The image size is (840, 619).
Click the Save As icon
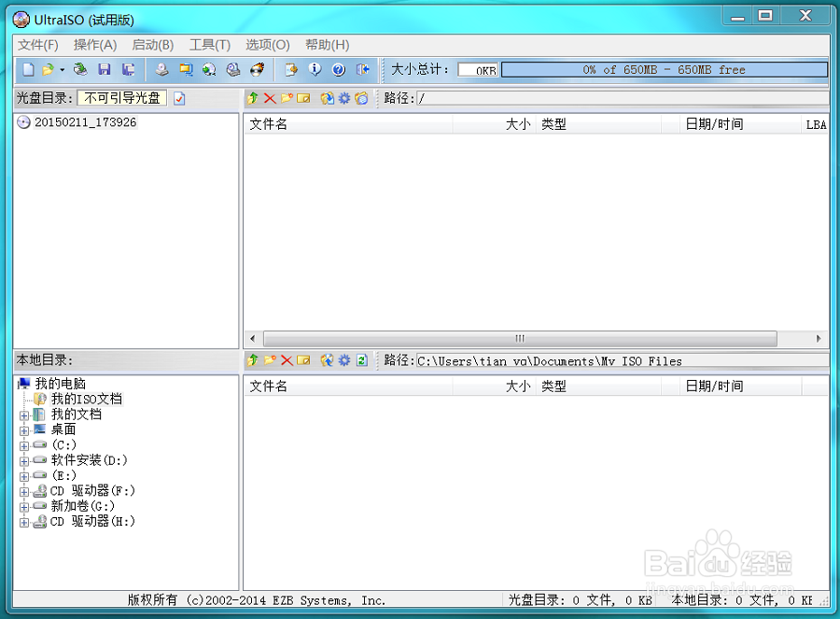(128, 70)
